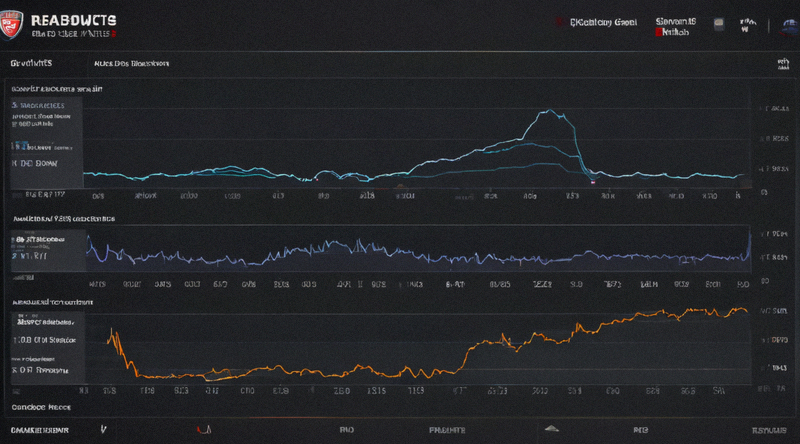This screenshot has width=800, height=444.
Task: Switch to the second tab in tab row
Action: [x=131, y=64]
